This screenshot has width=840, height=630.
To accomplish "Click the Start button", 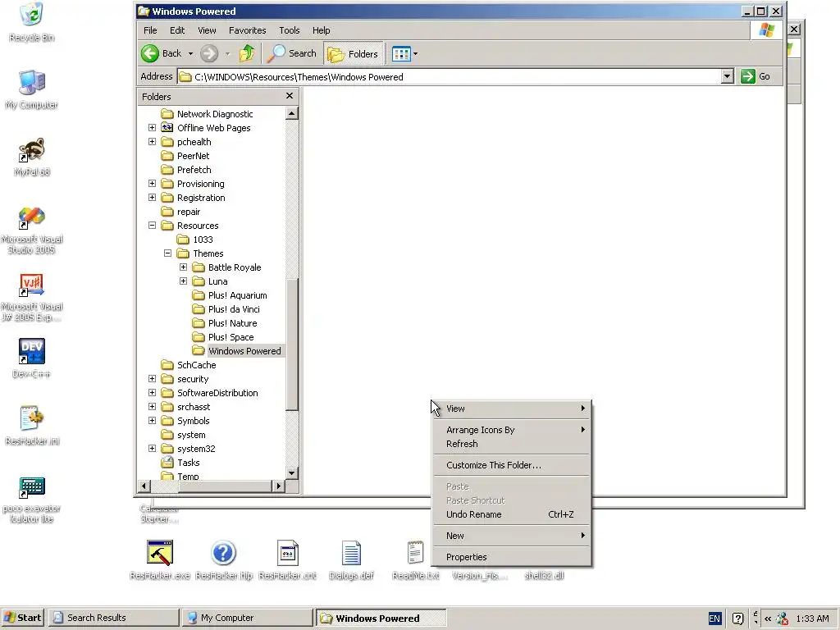I will point(22,618).
